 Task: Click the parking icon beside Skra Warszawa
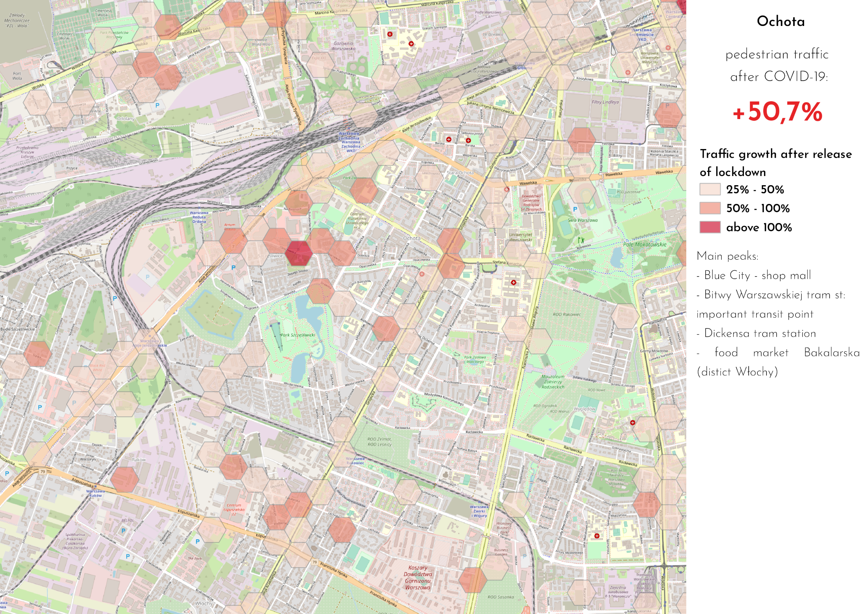tap(575, 209)
